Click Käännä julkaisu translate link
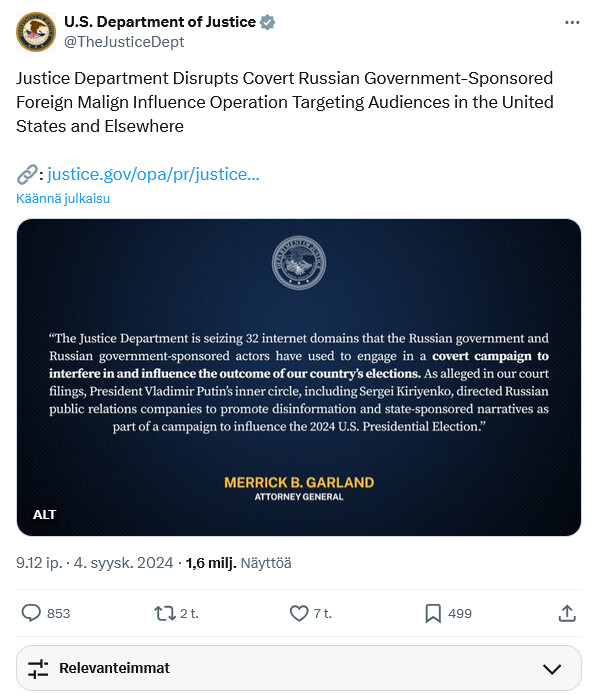This screenshot has height=699, width=598. click(63, 198)
